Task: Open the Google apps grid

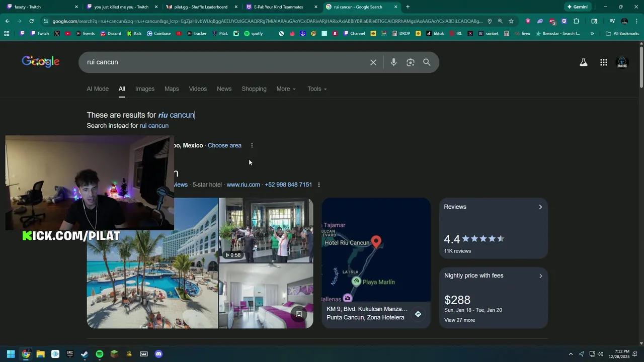Action: [x=604, y=62]
